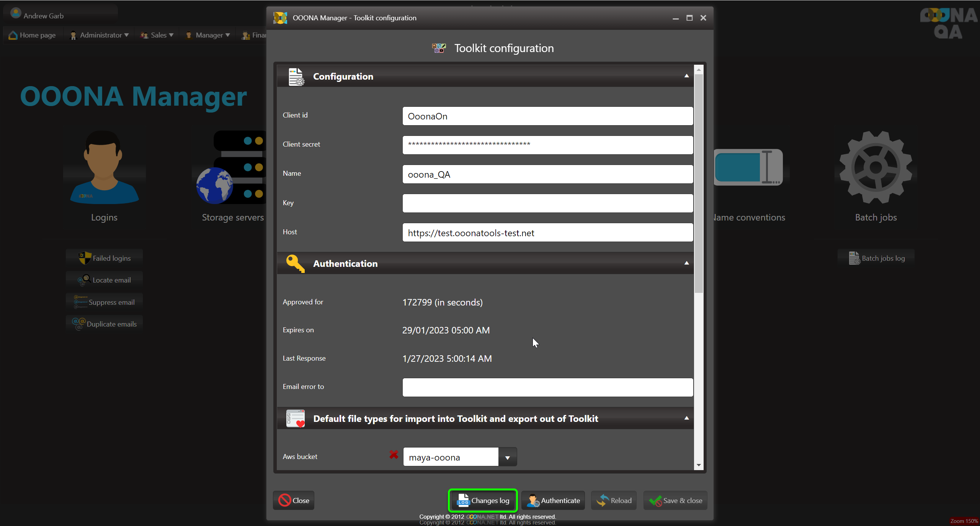Open the Administrator menu
This screenshot has width=980, height=526.
(100, 35)
